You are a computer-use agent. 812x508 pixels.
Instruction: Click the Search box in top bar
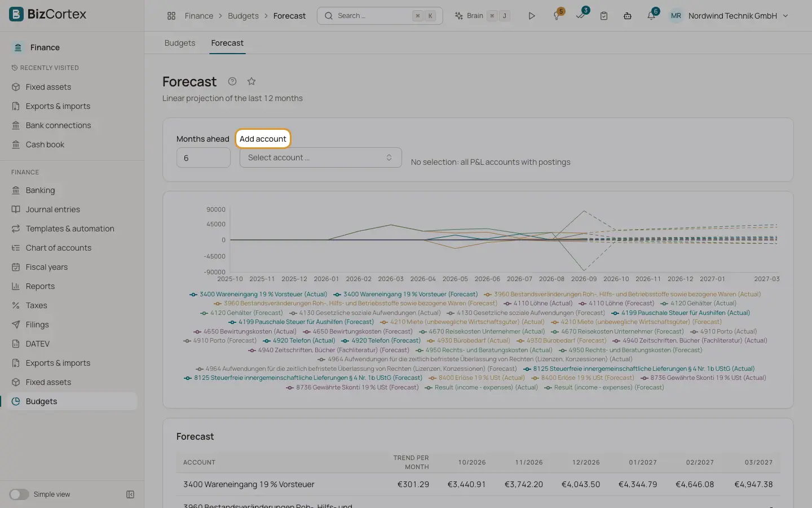point(379,16)
